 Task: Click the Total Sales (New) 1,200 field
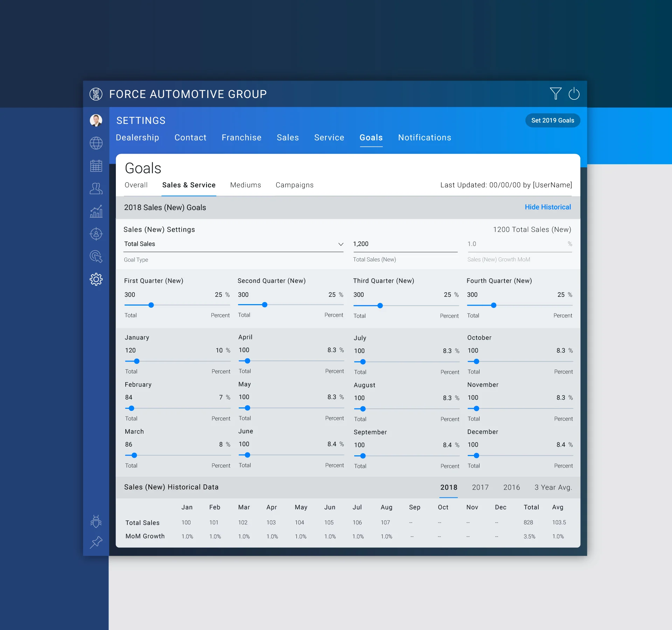point(405,244)
